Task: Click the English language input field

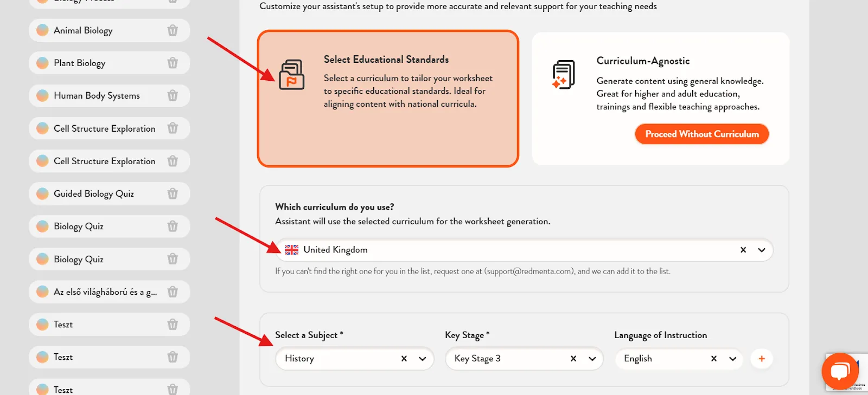Action: 663,359
